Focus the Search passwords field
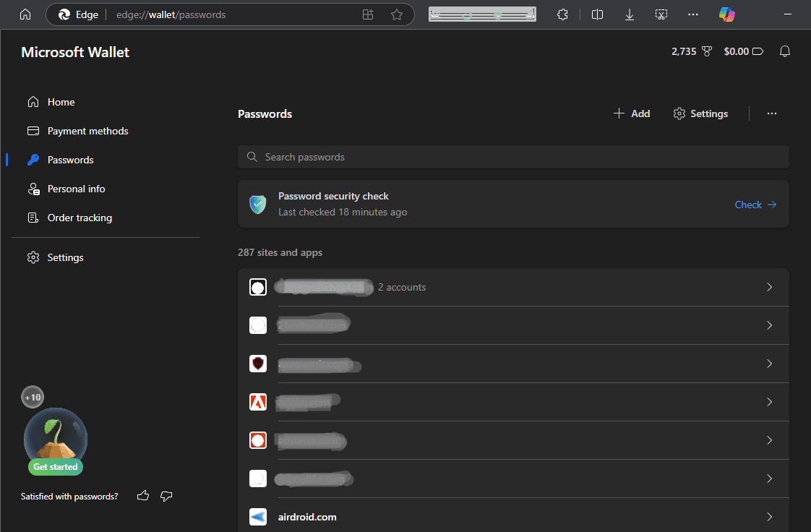 pos(514,157)
